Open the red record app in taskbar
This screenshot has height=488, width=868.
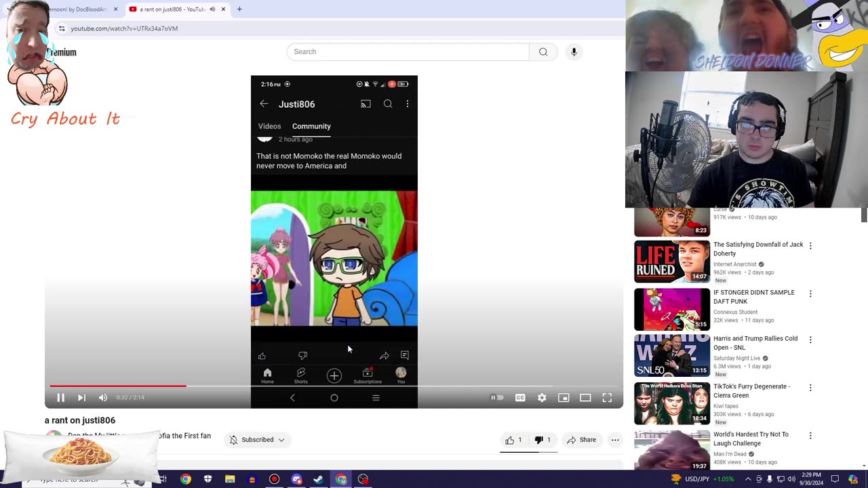(x=274, y=479)
